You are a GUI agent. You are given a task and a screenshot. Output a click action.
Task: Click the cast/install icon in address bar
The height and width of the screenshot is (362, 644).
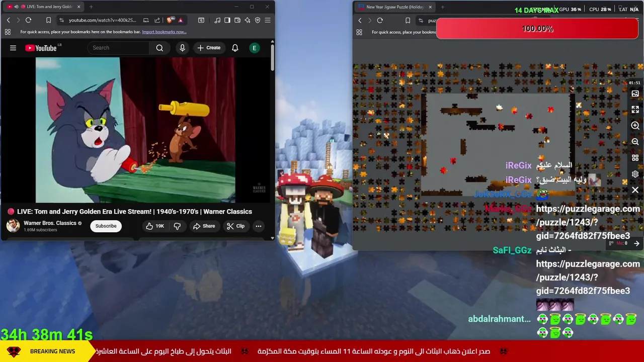[146, 20]
